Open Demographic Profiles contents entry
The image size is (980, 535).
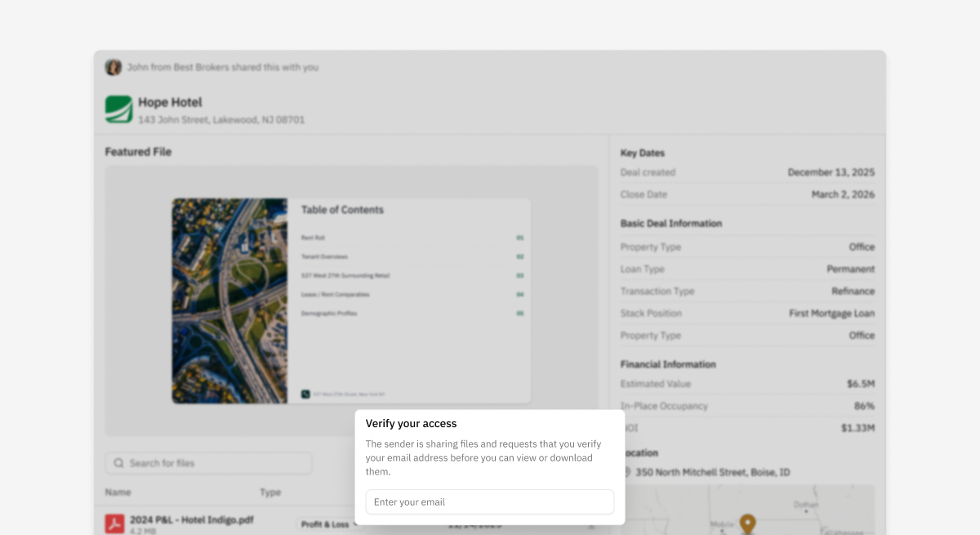(328, 314)
